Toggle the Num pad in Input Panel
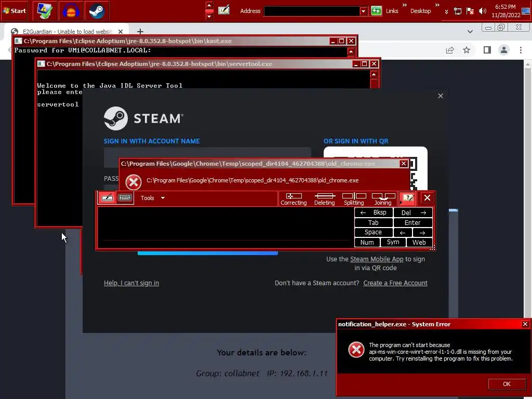The height and width of the screenshot is (399, 532). (367, 242)
